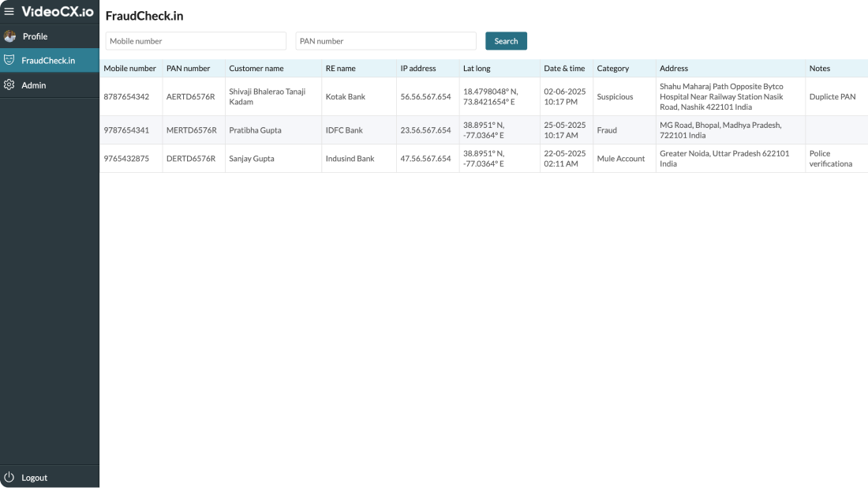Click customer Shivaji Bhalerao Tanaji Kadam
The width and height of the screenshot is (868, 488).
(x=268, y=96)
